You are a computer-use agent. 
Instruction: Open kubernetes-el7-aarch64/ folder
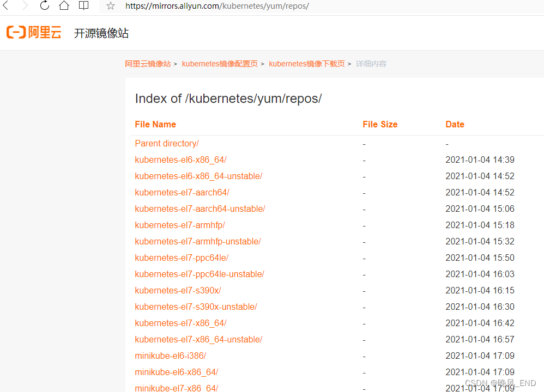coord(182,192)
